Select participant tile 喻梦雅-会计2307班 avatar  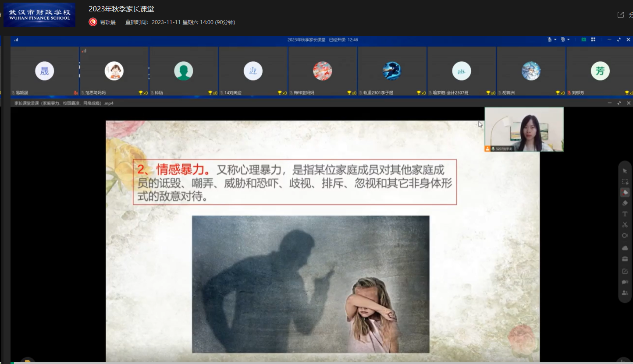click(462, 71)
